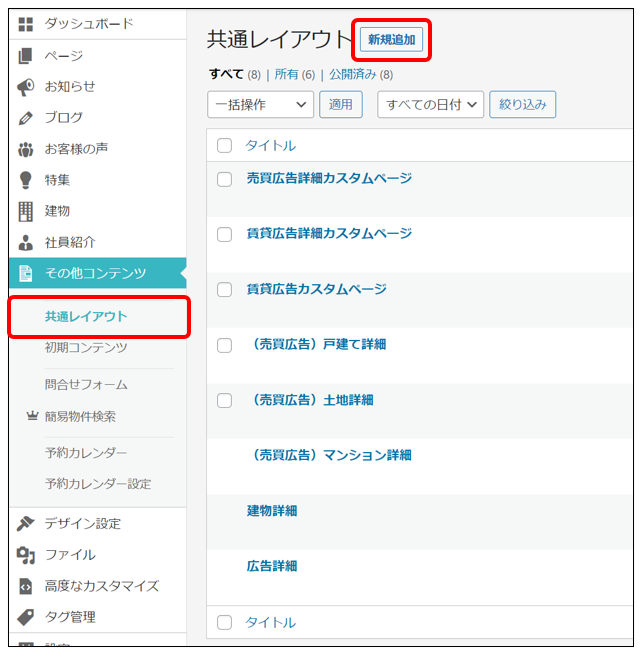Toggle the select-all checkbox in header row
The height and width of the screenshot is (657, 643).
click(224, 146)
